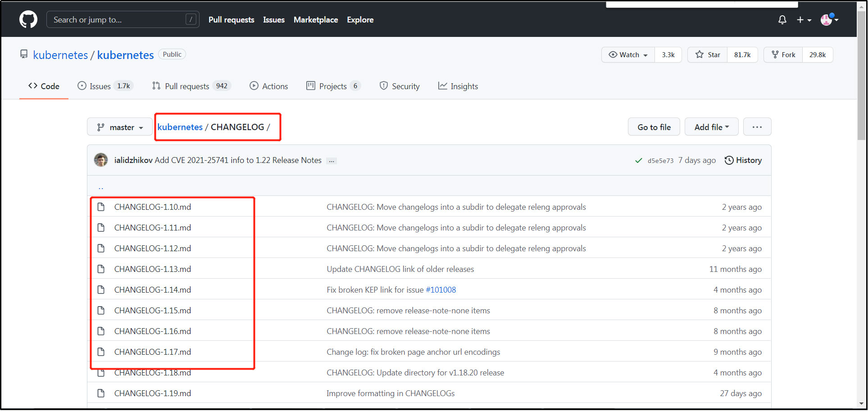Open CHANGELOG-1.15.md
The height and width of the screenshot is (411, 868).
point(153,311)
